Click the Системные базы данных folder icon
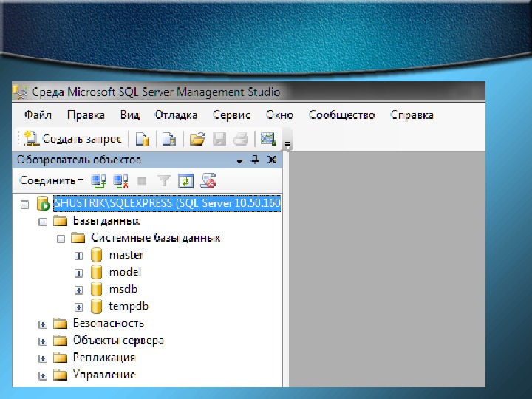532x399 pixels. 78,238
